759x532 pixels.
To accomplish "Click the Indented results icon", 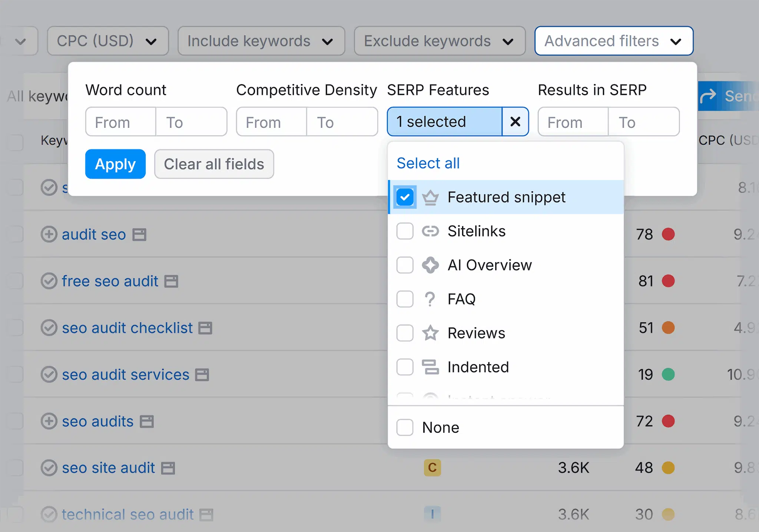I will 430,367.
